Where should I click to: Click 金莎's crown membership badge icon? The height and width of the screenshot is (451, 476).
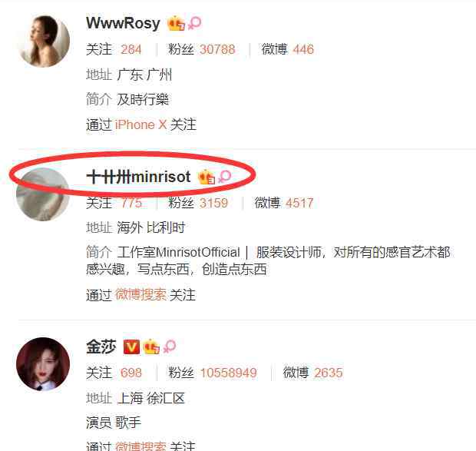click(151, 347)
